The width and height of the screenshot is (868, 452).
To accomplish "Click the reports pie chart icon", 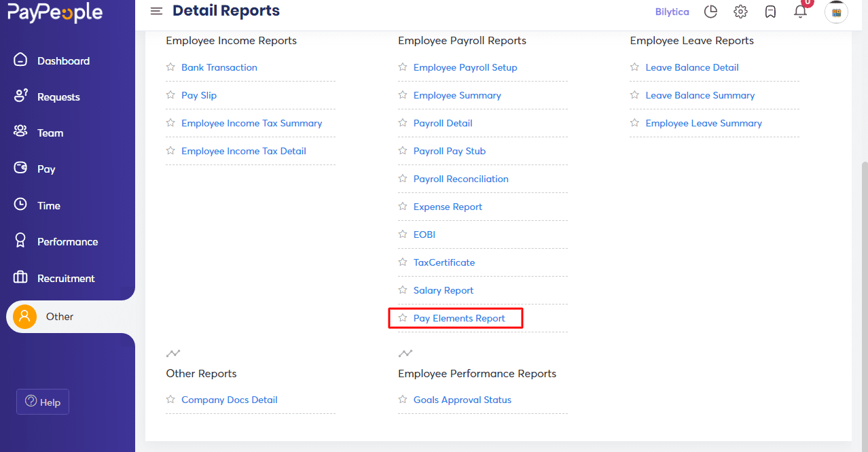I will tap(710, 12).
